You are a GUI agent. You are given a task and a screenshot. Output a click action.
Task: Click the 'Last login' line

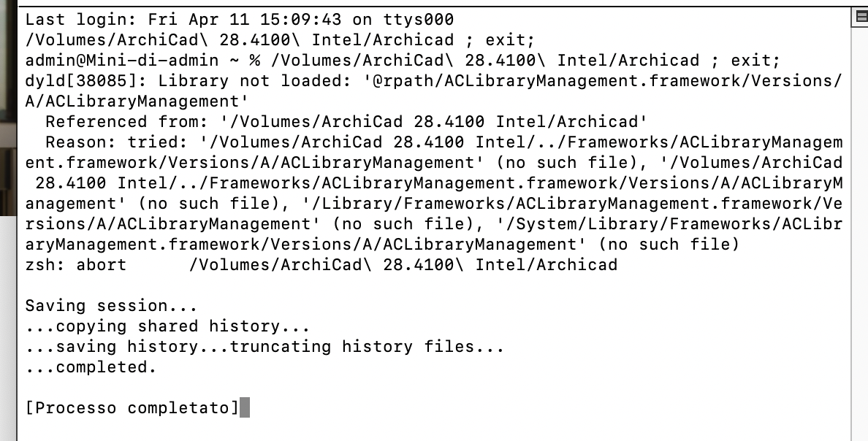(x=240, y=20)
